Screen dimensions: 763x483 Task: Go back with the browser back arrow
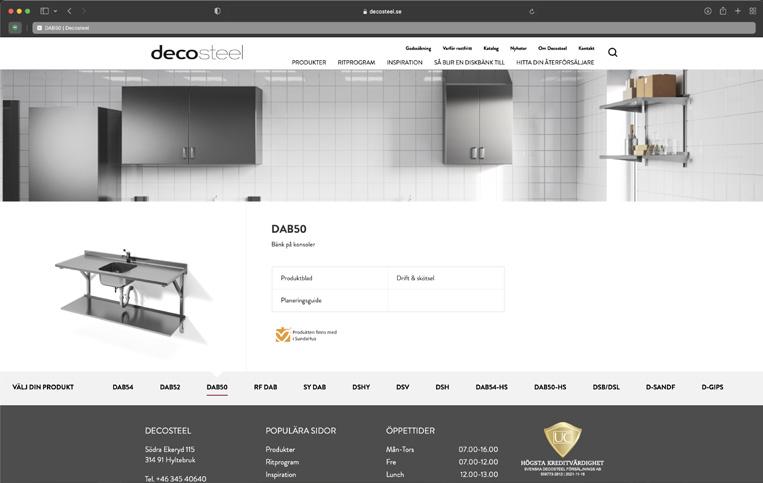[x=69, y=11]
